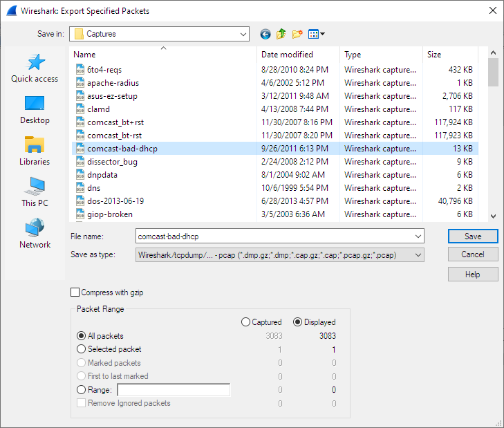Select the dissector_bug capture file
This screenshot has height=428, width=504.
click(112, 162)
